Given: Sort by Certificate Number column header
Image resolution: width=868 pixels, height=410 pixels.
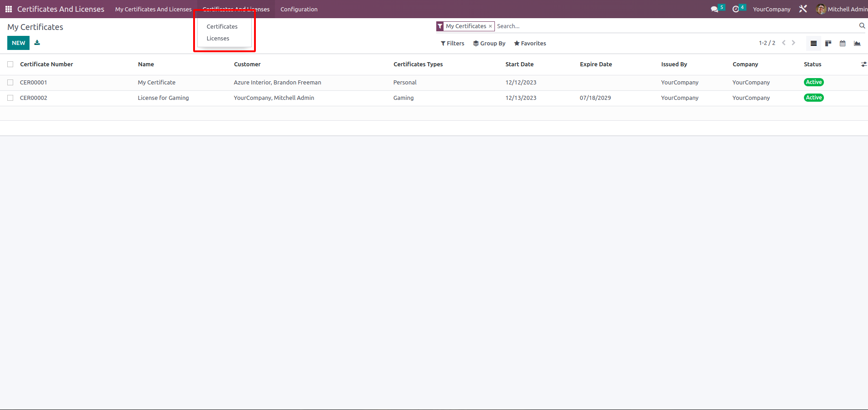Looking at the screenshot, I should [46, 64].
